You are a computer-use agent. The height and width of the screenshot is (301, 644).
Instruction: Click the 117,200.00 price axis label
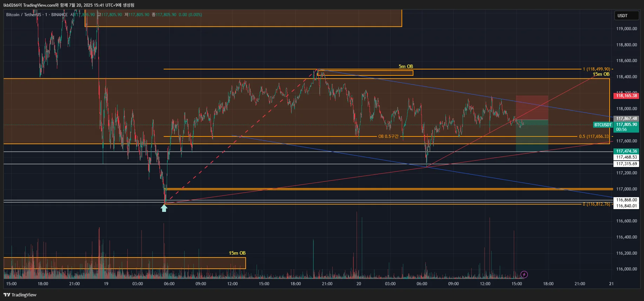pyautogui.click(x=626, y=173)
